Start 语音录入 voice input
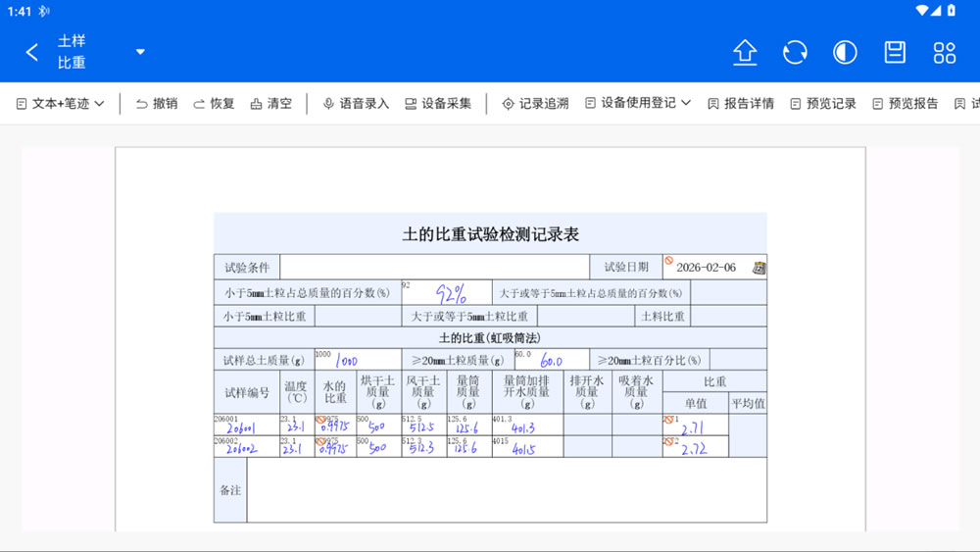Image resolution: width=980 pixels, height=552 pixels. 356,104
